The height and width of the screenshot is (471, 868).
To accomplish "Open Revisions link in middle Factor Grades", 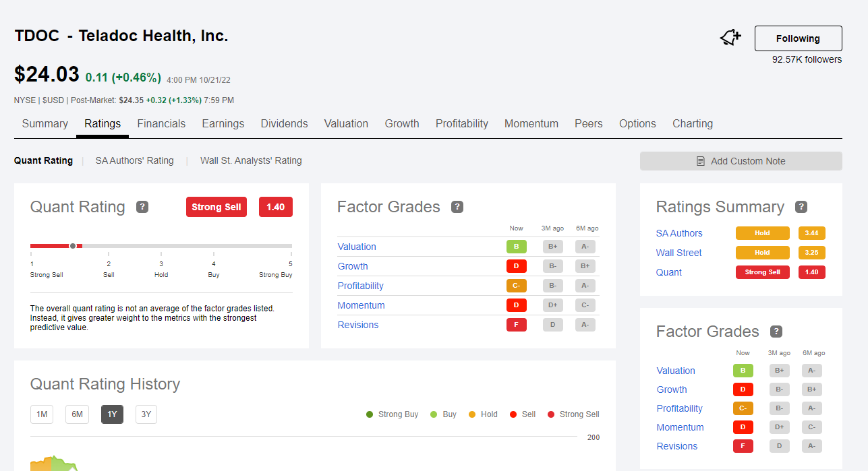I will click(x=358, y=325).
